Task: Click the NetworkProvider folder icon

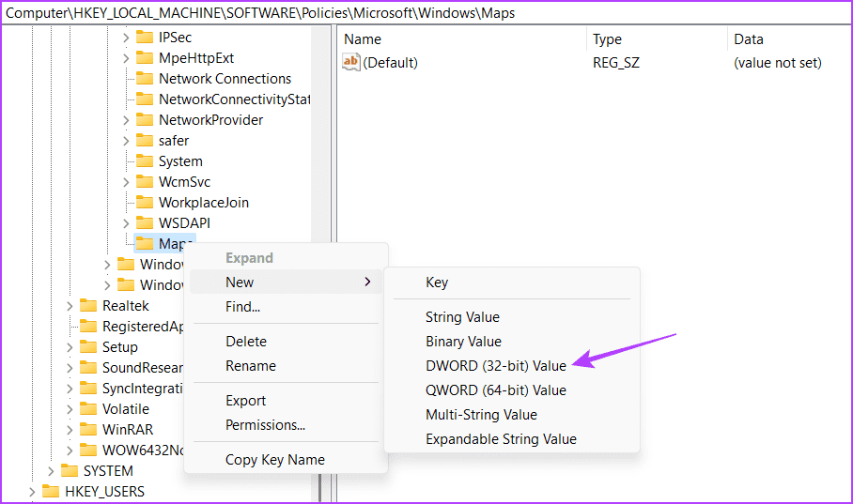Action: pyautogui.click(x=144, y=119)
